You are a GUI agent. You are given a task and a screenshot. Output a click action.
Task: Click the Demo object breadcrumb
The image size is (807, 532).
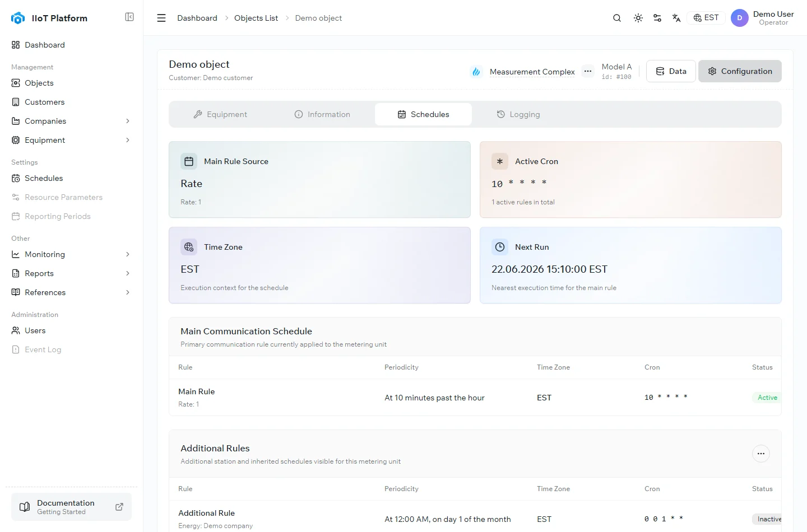318,18
